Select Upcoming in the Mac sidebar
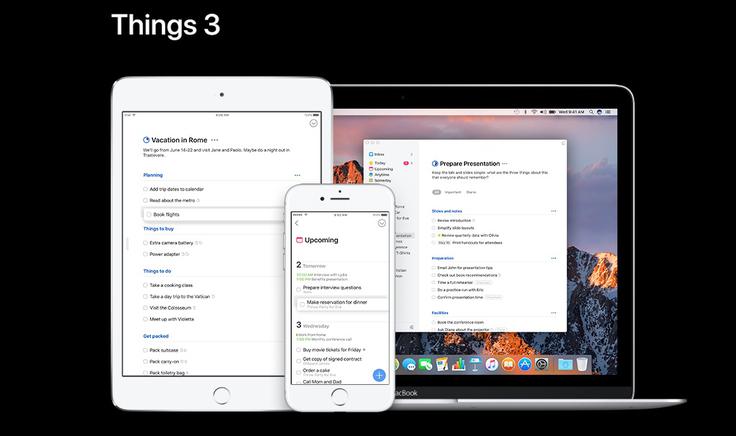This screenshot has width=736, height=436. (381, 168)
